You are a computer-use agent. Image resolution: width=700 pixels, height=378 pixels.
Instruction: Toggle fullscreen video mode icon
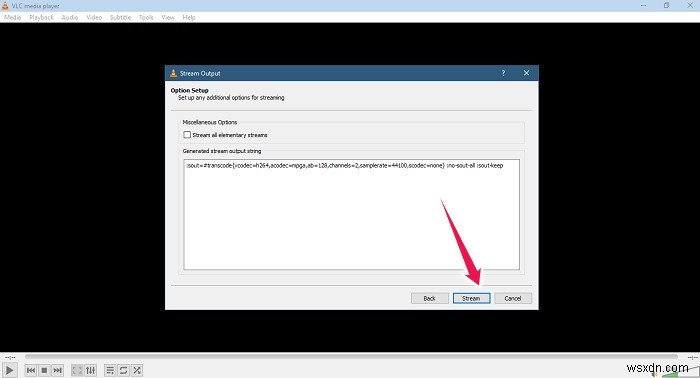point(77,370)
